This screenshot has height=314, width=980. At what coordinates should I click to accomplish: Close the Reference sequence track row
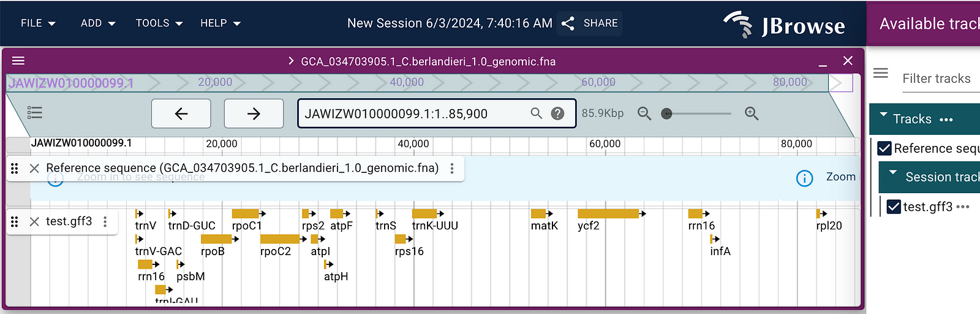(34, 168)
